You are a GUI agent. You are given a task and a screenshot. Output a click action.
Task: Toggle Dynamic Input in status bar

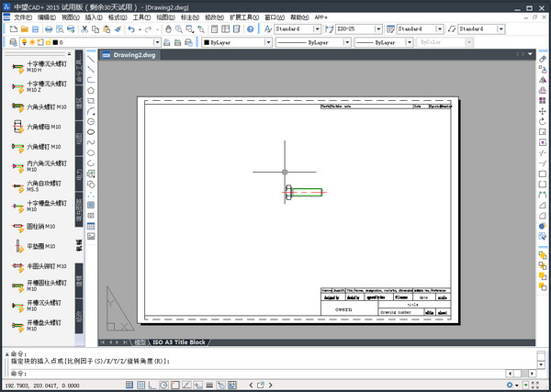[x=197, y=385]
